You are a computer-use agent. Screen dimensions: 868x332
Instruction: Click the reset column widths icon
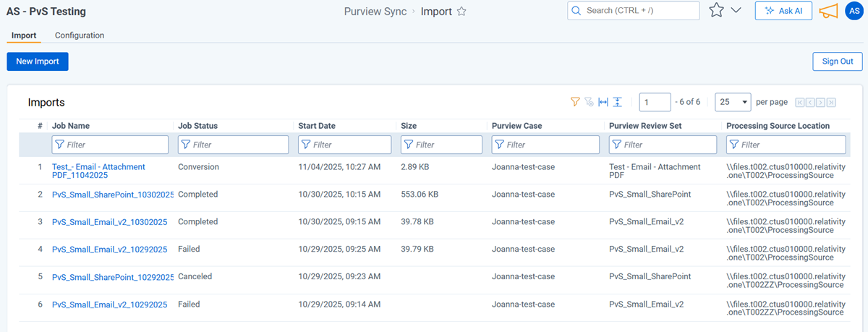pos(603,102)
